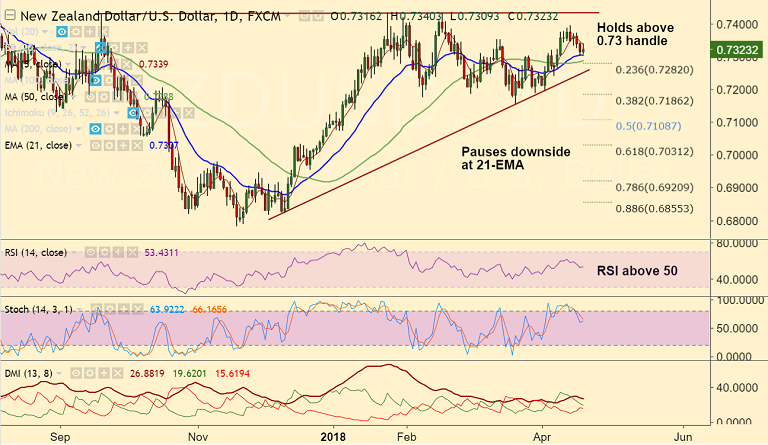Open EMA (21, close) settings gear
Viewport: 768px width, 445px height.
110,145
